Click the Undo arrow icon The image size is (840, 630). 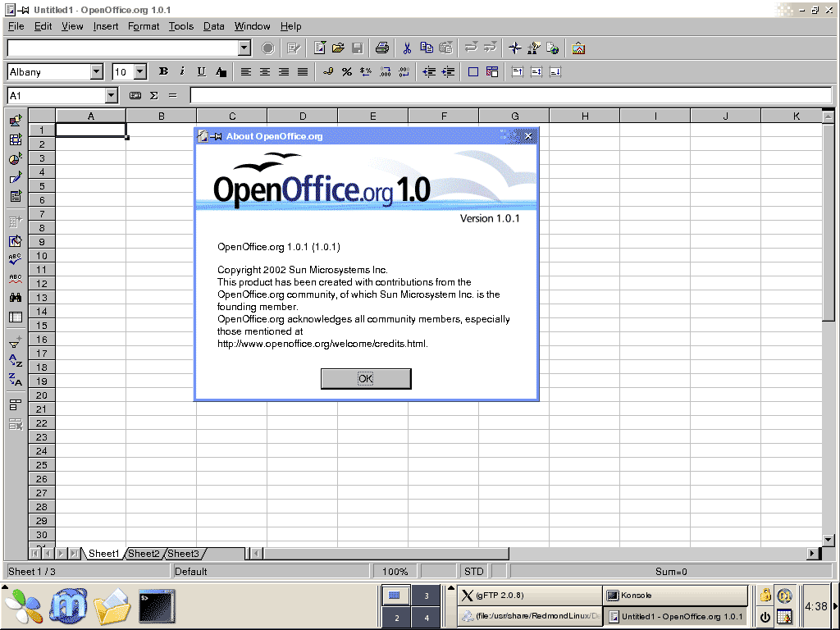(471, 48)
